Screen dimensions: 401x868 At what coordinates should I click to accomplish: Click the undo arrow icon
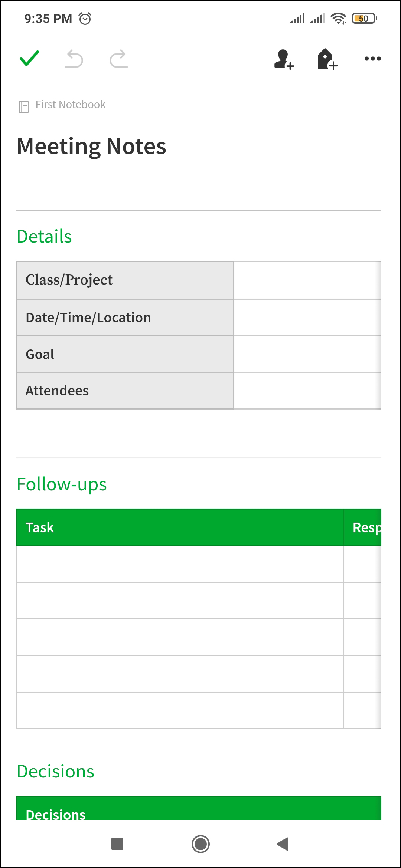tap(74, 59)
